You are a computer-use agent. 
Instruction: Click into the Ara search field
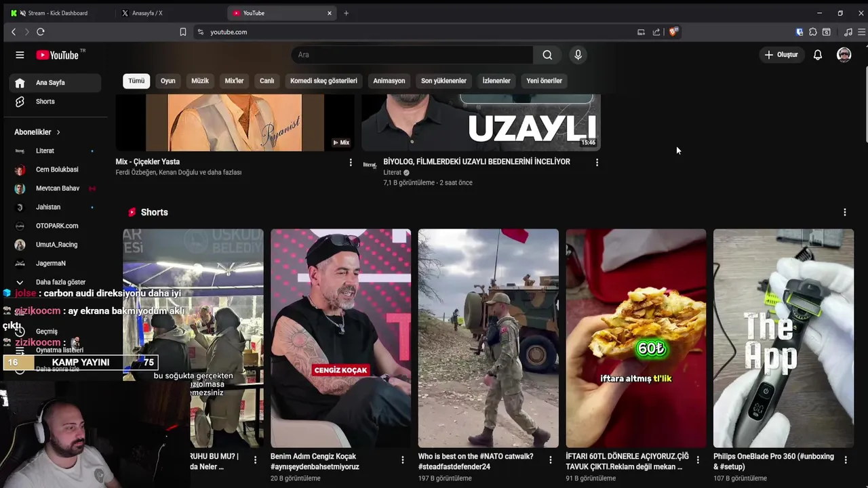(412, 55)
